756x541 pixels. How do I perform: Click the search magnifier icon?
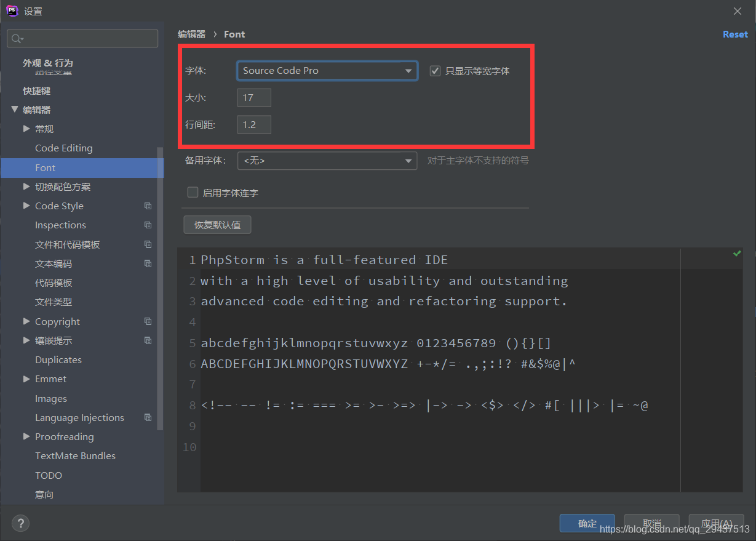click(x=17, y=39)
